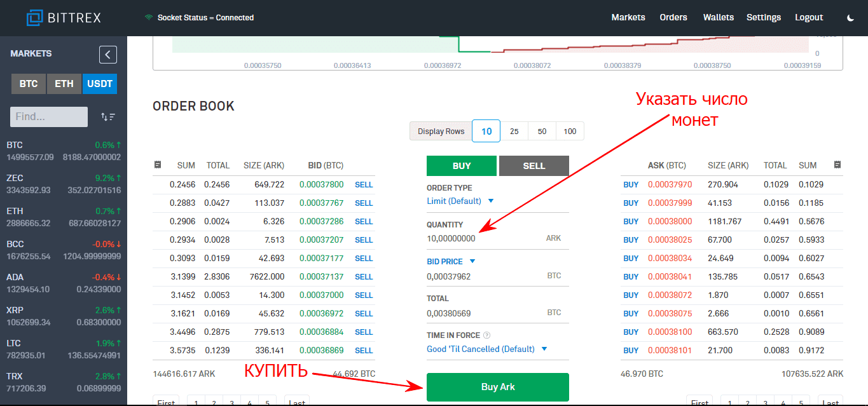Click bid price 0.00037000

point(321,295)
